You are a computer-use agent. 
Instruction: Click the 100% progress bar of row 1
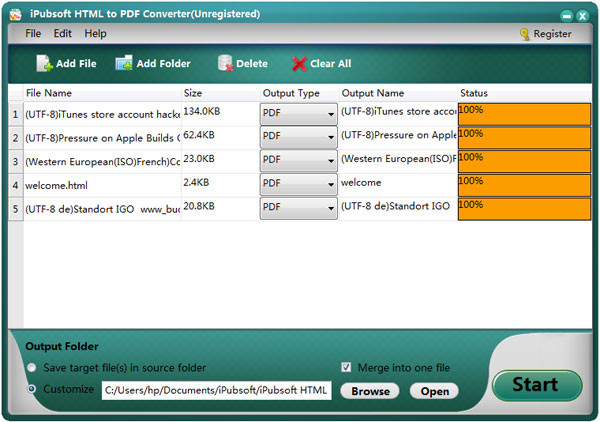524,114
